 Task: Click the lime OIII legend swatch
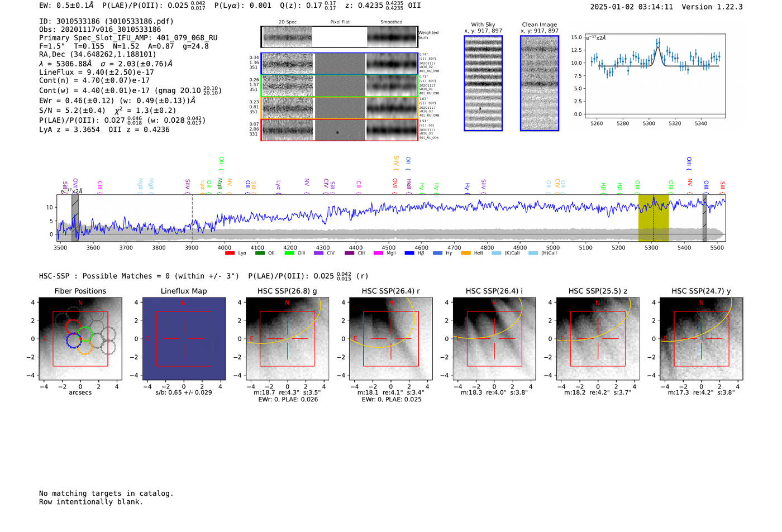(x=289, y=253)
